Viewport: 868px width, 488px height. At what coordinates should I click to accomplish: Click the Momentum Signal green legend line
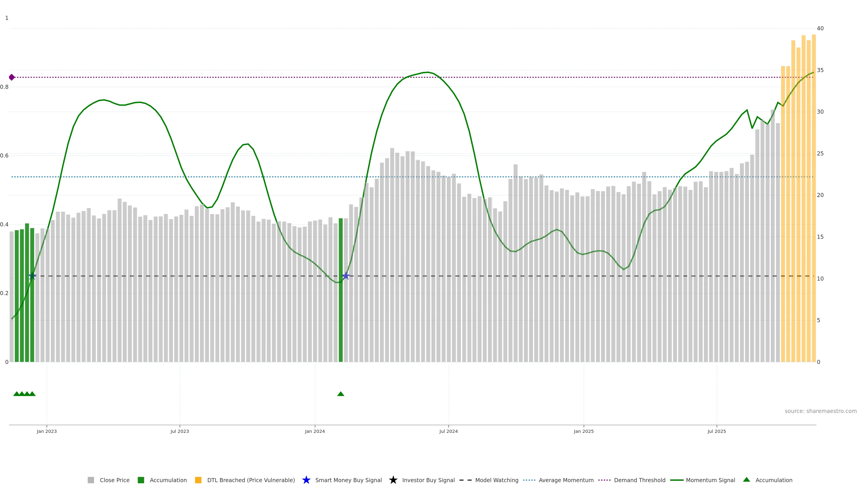pyautogui.click(x=677, y=480)
